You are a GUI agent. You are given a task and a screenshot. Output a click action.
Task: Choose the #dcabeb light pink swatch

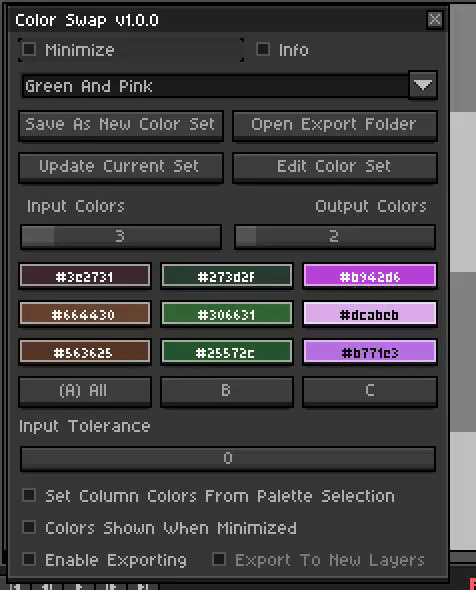tap(370, 314)
